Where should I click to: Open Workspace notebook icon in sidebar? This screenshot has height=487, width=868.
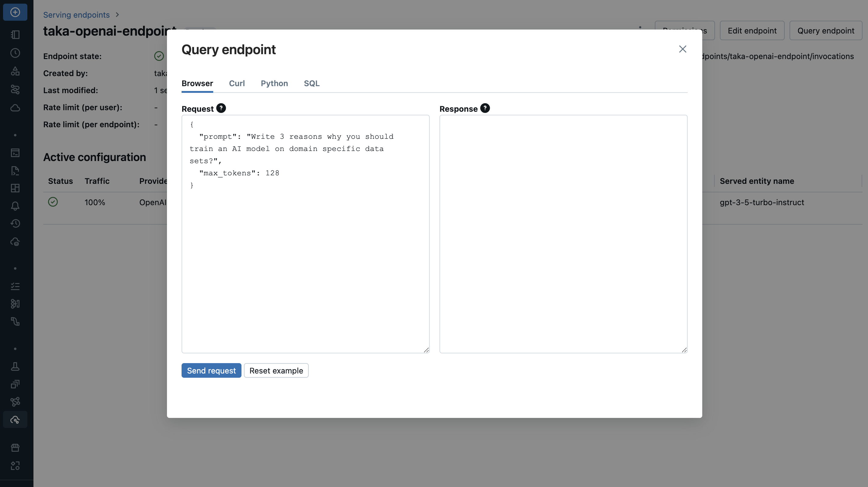[15, 35]
